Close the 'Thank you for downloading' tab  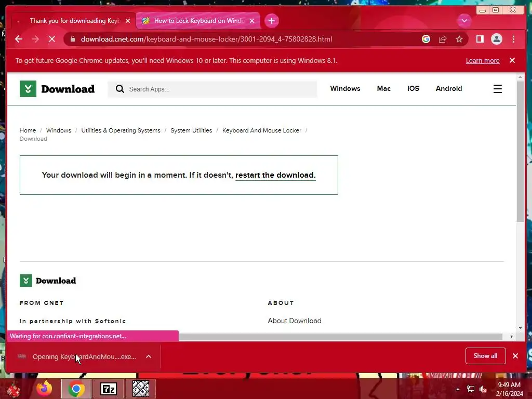tap(128, 21)
